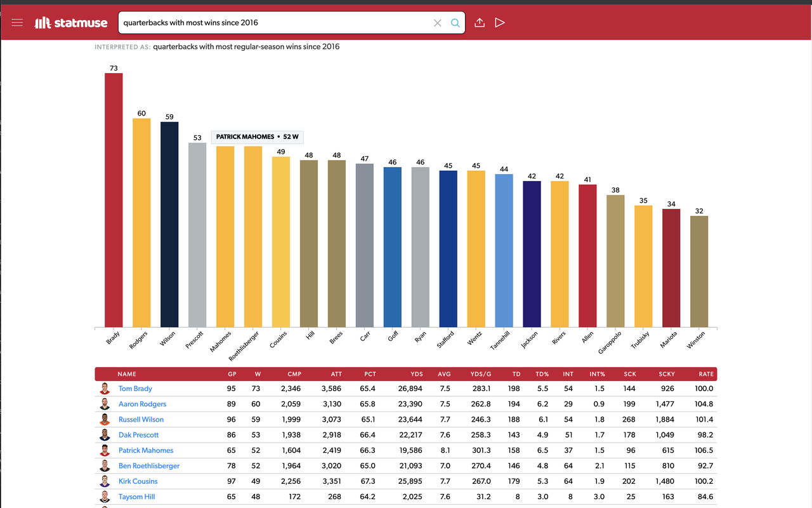Sort table by ATT column header

[x=336, y=374]
